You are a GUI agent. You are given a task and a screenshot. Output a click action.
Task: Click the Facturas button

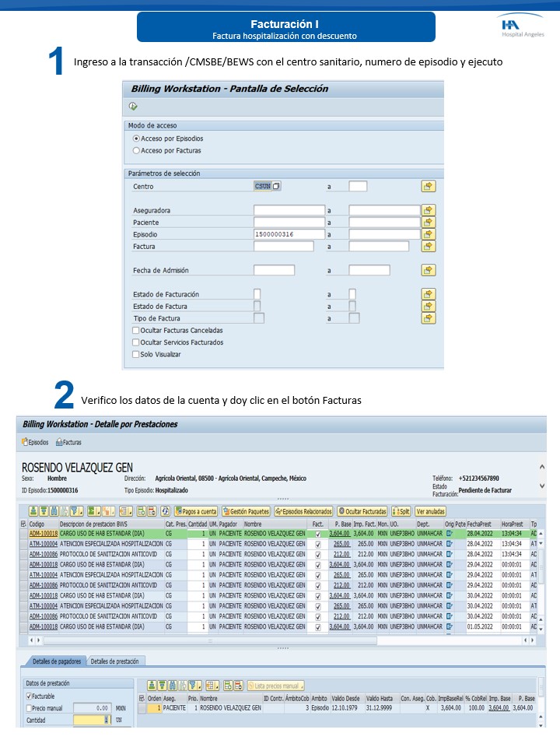[x=69, y=442]
